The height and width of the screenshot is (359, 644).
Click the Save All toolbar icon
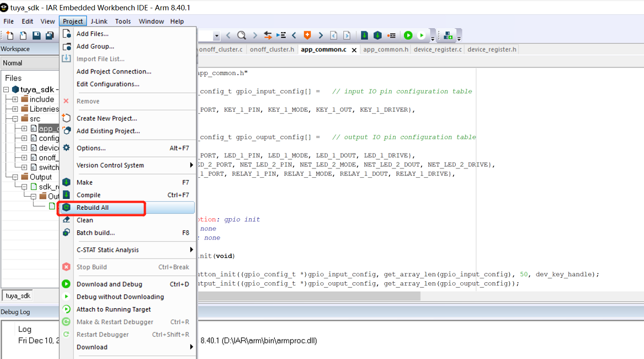50,35
